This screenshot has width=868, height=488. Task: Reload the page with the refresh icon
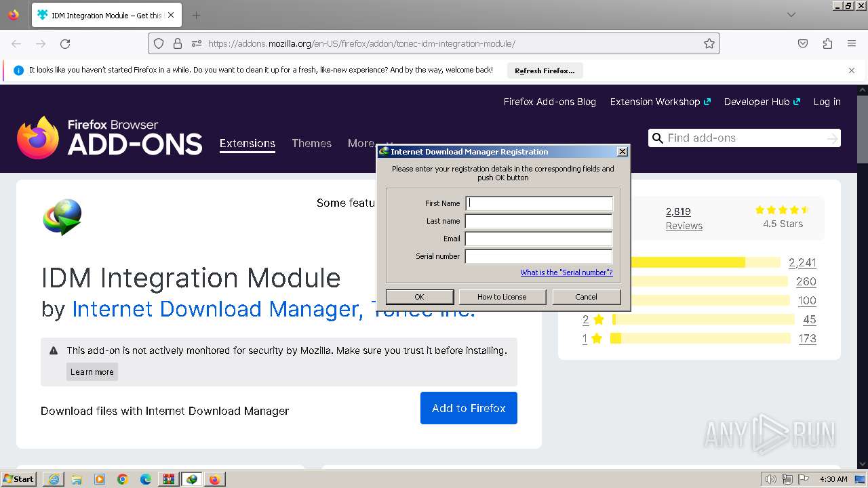(65, 43)
